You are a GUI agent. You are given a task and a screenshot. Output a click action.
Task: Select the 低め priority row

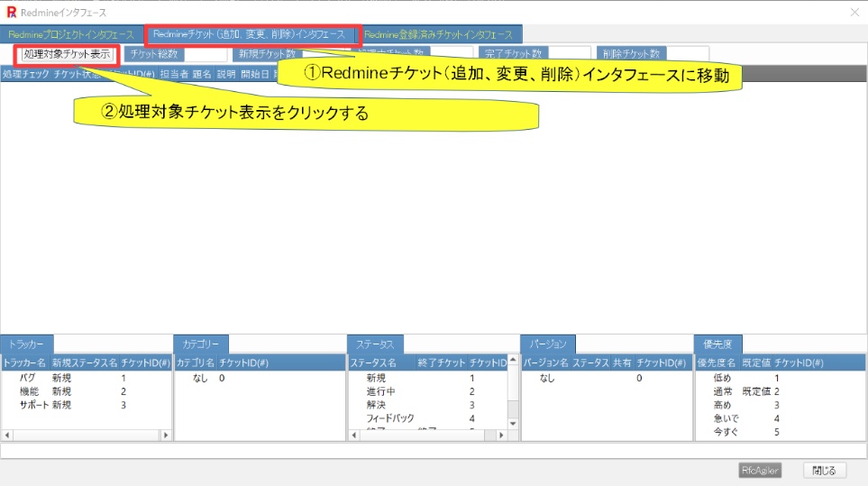pos(781,378)
